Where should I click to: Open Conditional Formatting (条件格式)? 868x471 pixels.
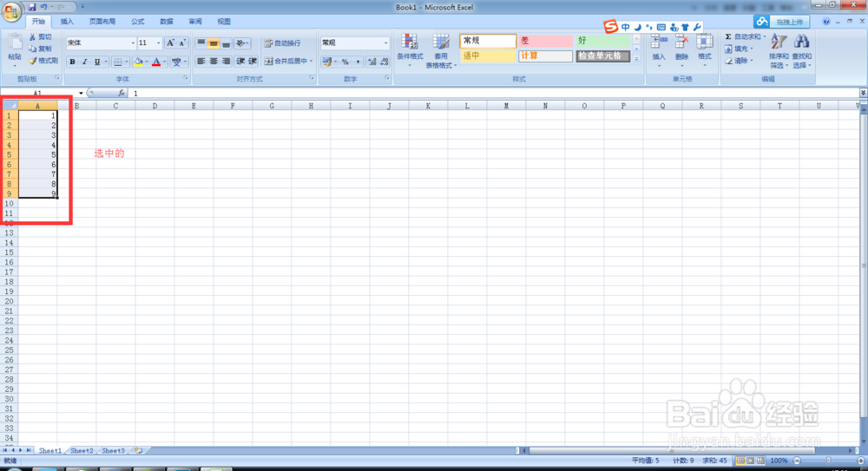pyautogui.click(x=410, y=51)
